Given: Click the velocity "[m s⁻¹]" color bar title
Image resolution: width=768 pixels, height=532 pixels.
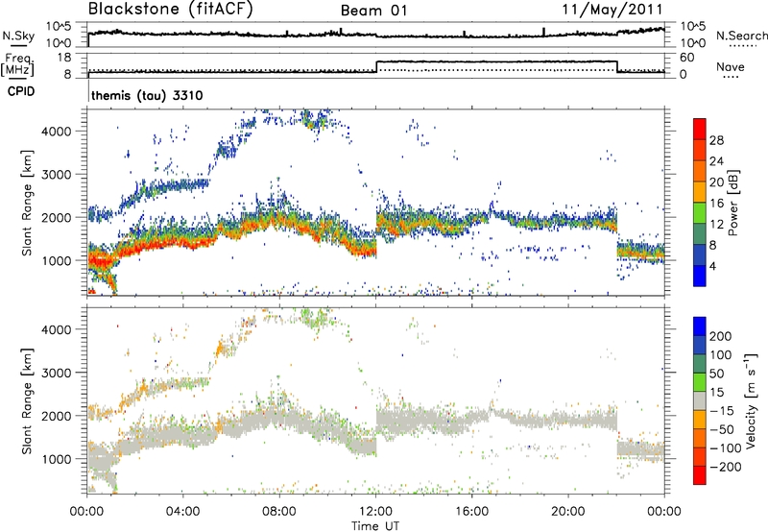Looking at the screenshot, I should tap(751, 401).
